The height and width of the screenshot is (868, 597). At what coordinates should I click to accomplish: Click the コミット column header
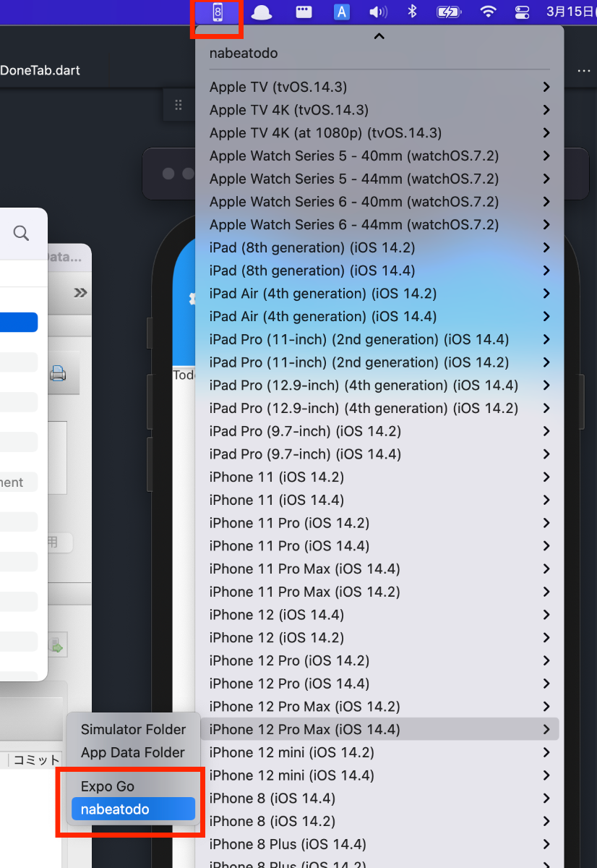[x=36, y=759]
